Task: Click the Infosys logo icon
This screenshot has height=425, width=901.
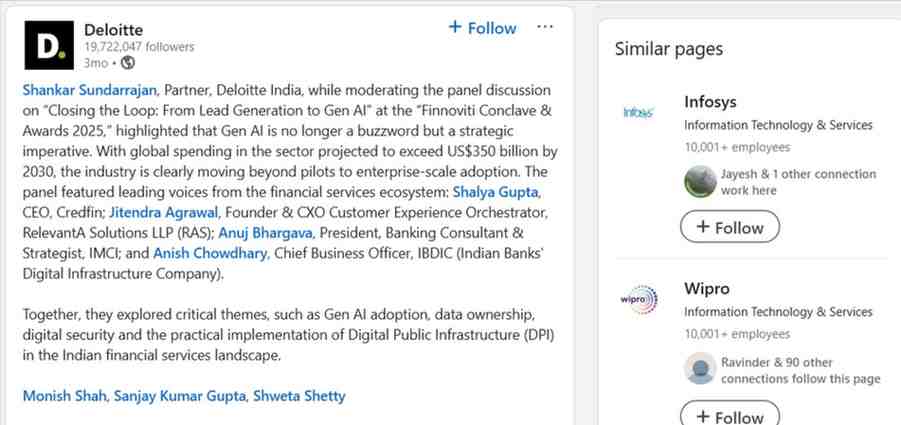Action: (638, 112)
